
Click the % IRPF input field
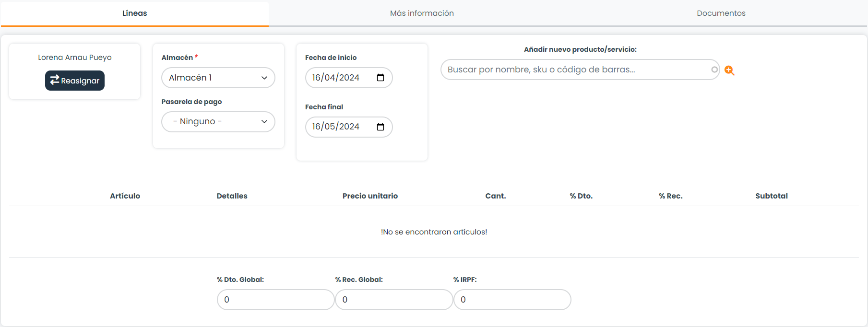(x=512, y=300)
